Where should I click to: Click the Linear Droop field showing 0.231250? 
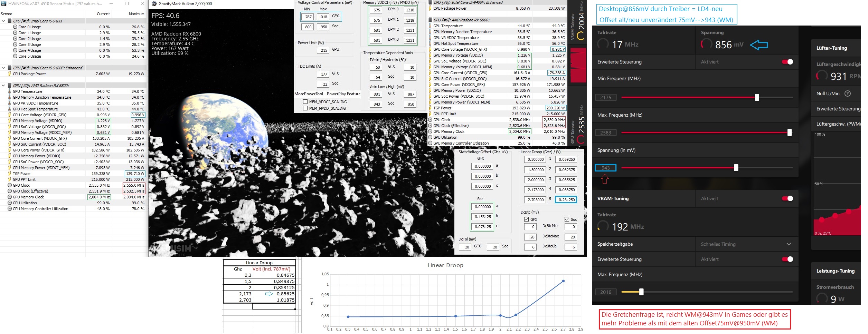pos(566,200)
